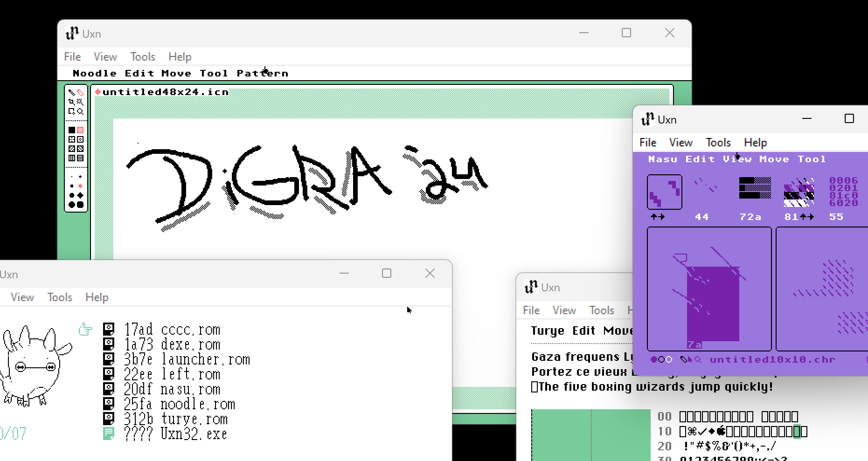Select the pen tool in Noodle toolbar

(72, 92)
